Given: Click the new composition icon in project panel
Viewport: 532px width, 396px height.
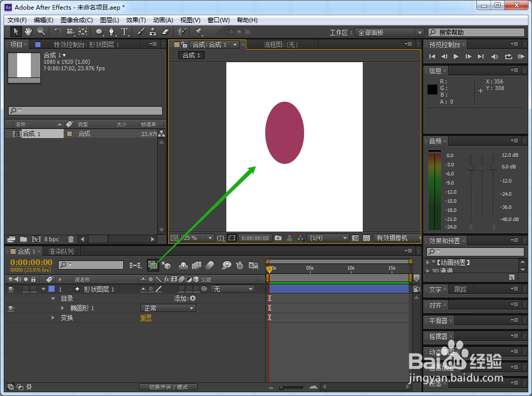Looking at the screenshot, I should click(x=36, y=239).
